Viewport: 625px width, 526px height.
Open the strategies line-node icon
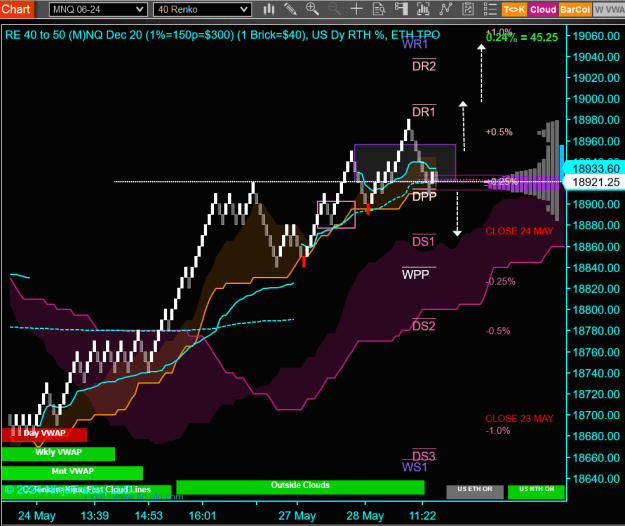pyautogui.click(x=445, y=9)
